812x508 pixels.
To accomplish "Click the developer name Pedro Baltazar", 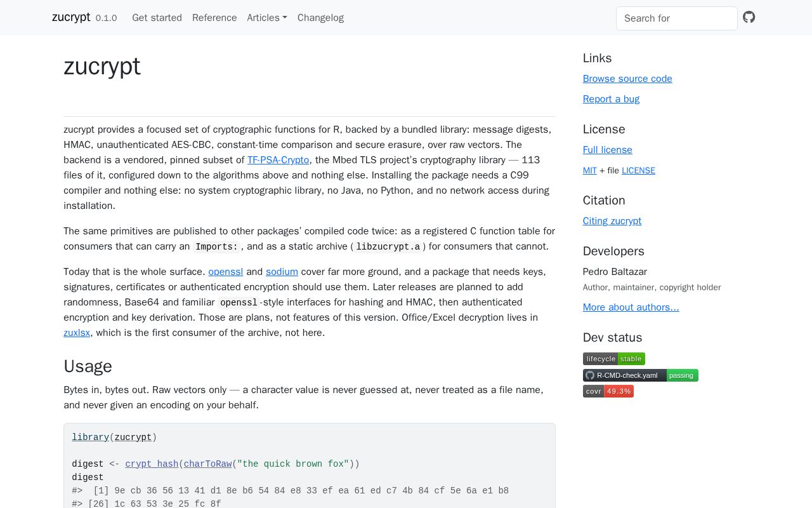I will 615,272.
